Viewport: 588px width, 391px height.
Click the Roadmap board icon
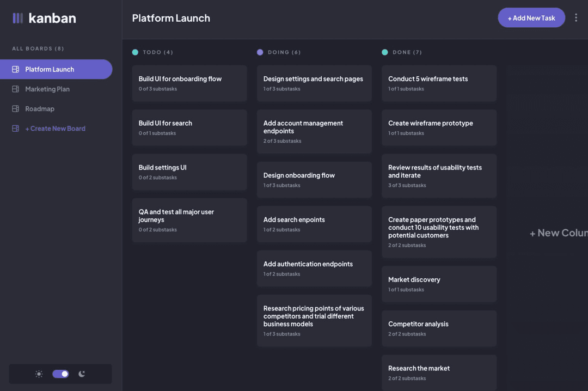coord(15,109)
